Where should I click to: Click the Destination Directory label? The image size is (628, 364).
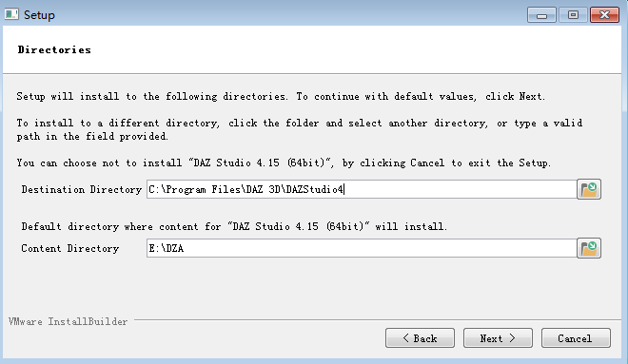click(82, 189)
